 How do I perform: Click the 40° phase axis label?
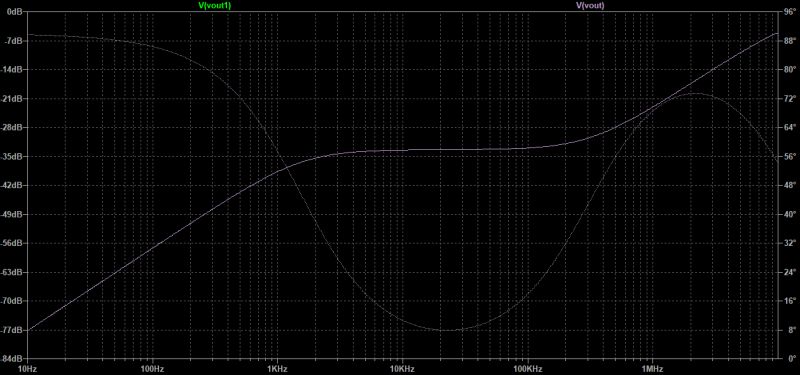(x=789, y=214)
